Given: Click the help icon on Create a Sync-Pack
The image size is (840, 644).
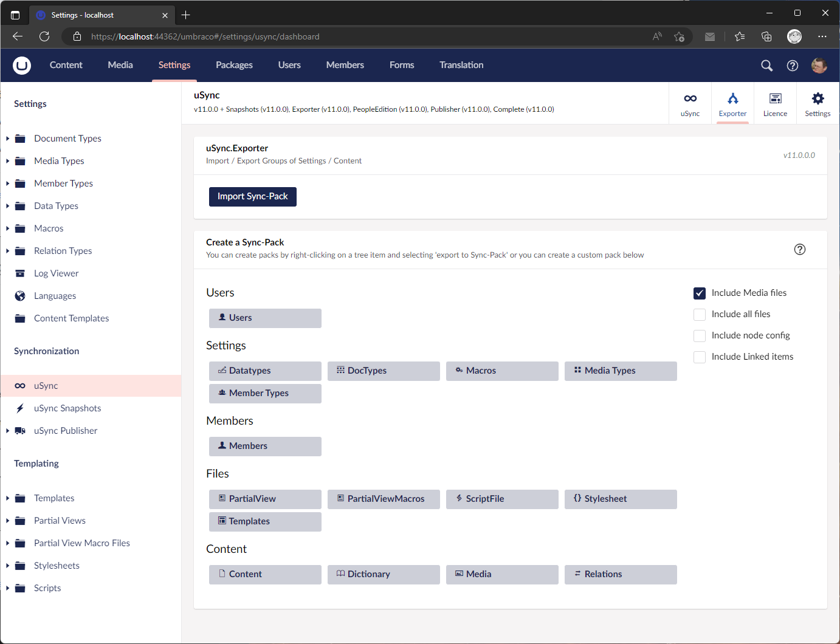Looking at the screenshot, I should tap(799, 249).
